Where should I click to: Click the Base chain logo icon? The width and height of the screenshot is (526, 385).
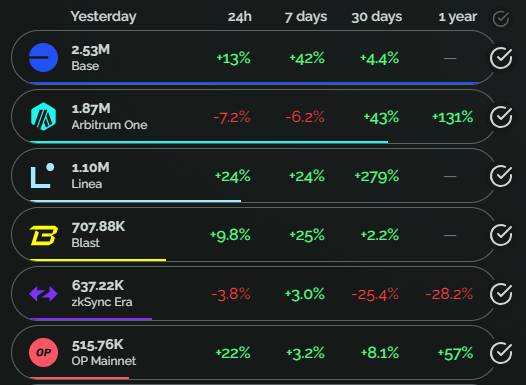coord(43,57)
